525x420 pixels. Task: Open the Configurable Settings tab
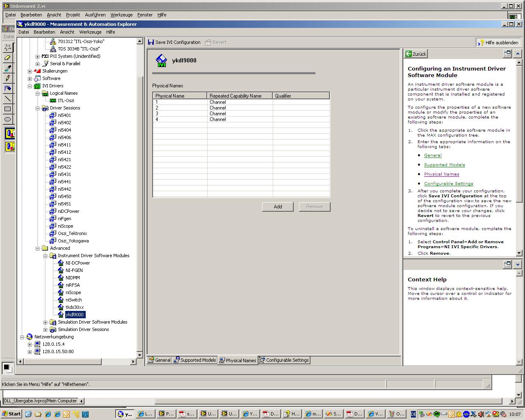284,360
